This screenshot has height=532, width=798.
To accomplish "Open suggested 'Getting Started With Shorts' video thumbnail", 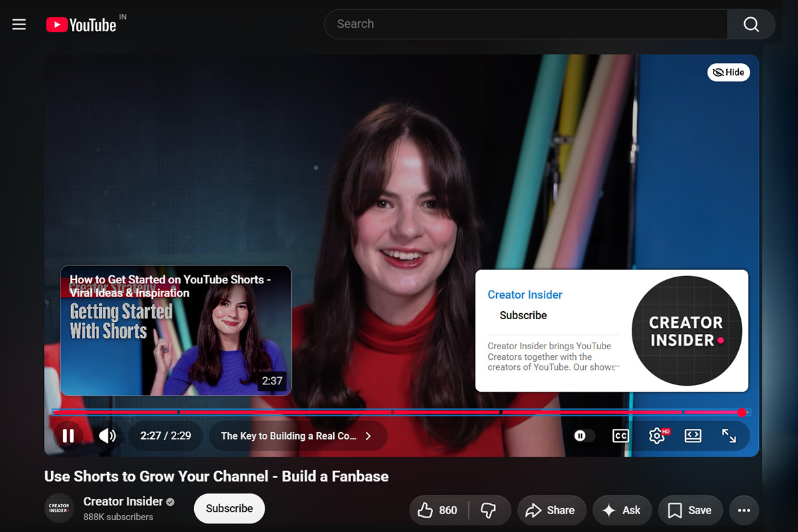I will point(176,331).
